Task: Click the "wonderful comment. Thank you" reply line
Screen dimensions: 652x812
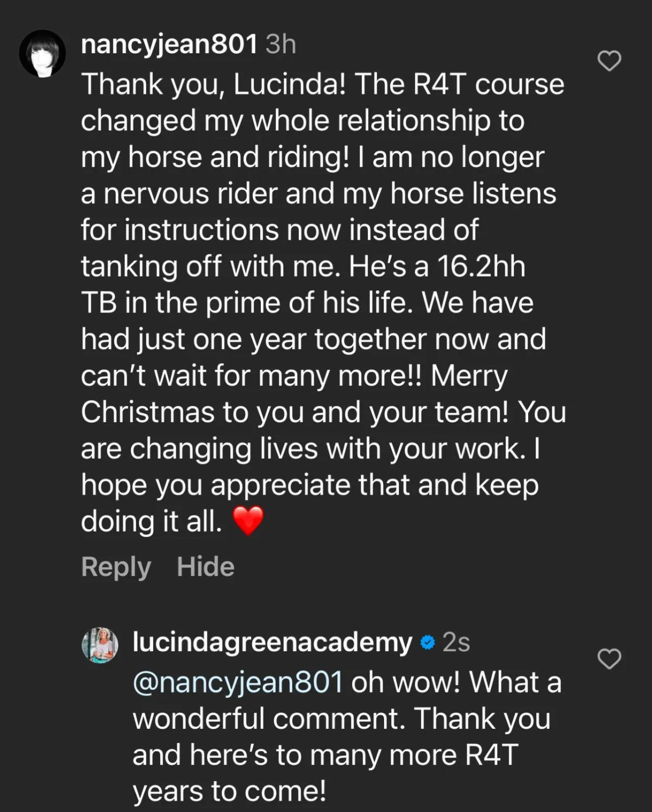Action: pyautogui.click(x=341, y=719)
